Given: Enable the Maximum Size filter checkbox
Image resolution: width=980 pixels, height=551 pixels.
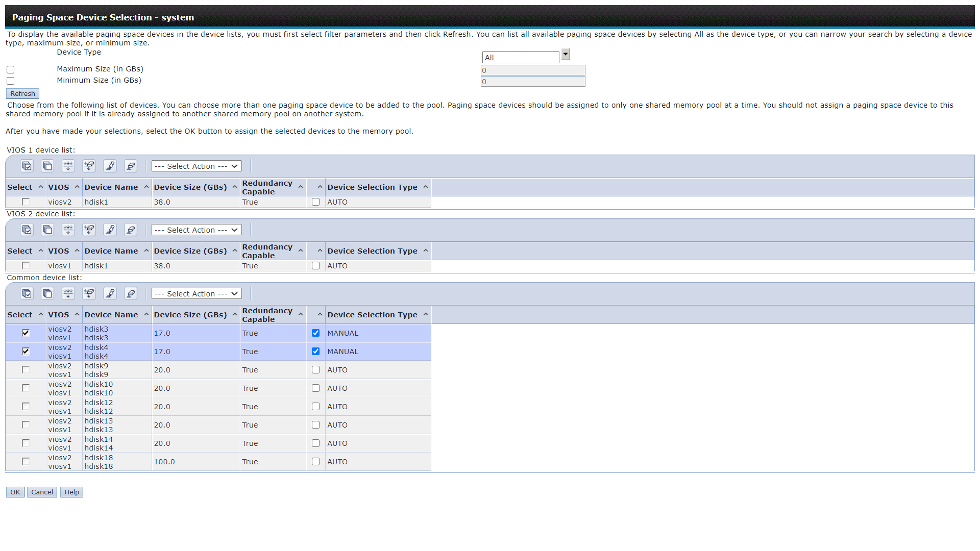Looking at the screenshot, I should (10, 69).
